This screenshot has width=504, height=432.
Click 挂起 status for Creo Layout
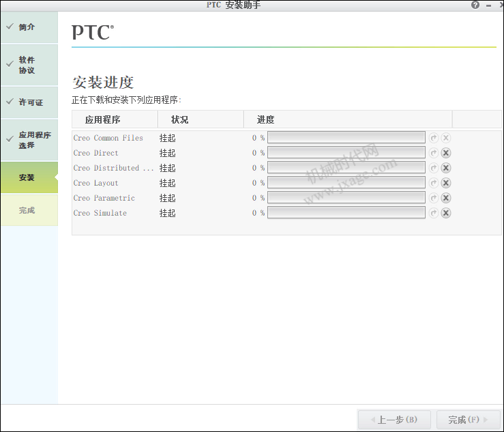(168, 183)
